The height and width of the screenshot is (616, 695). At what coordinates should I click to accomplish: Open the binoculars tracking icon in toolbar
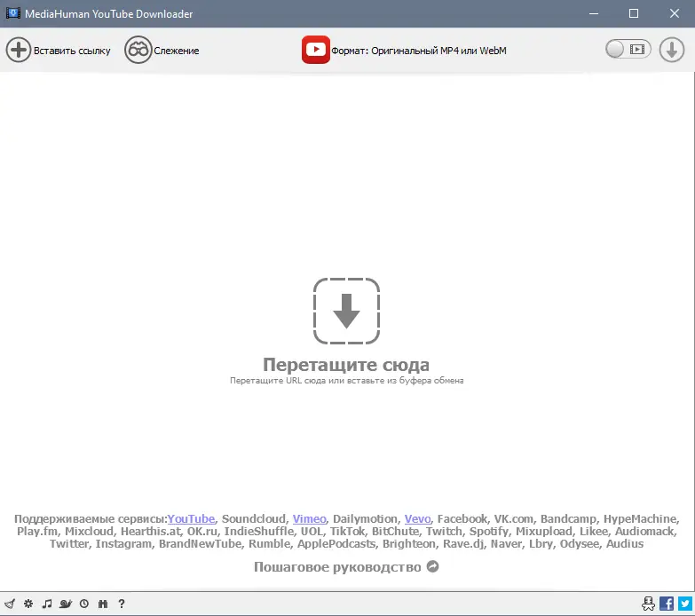point(138,50)
